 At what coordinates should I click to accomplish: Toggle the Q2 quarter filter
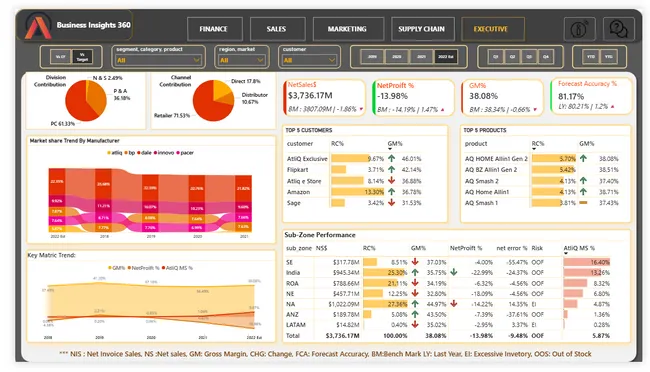coord(512,57)
